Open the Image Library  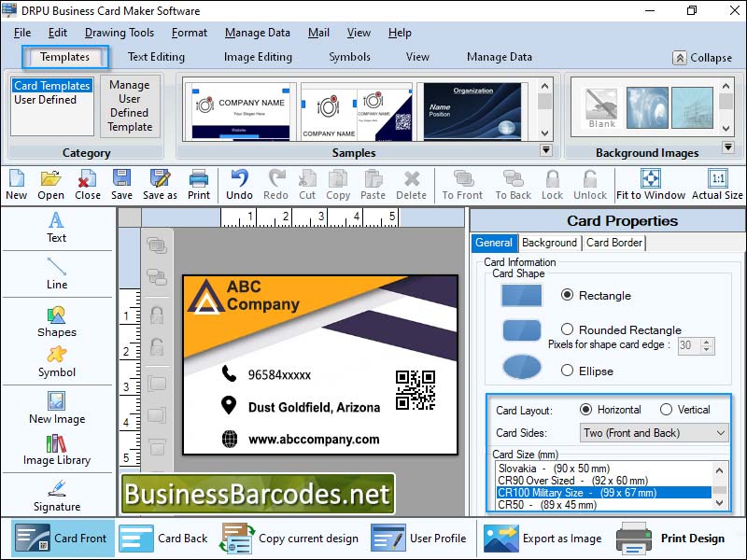click(x=56, y=456)
